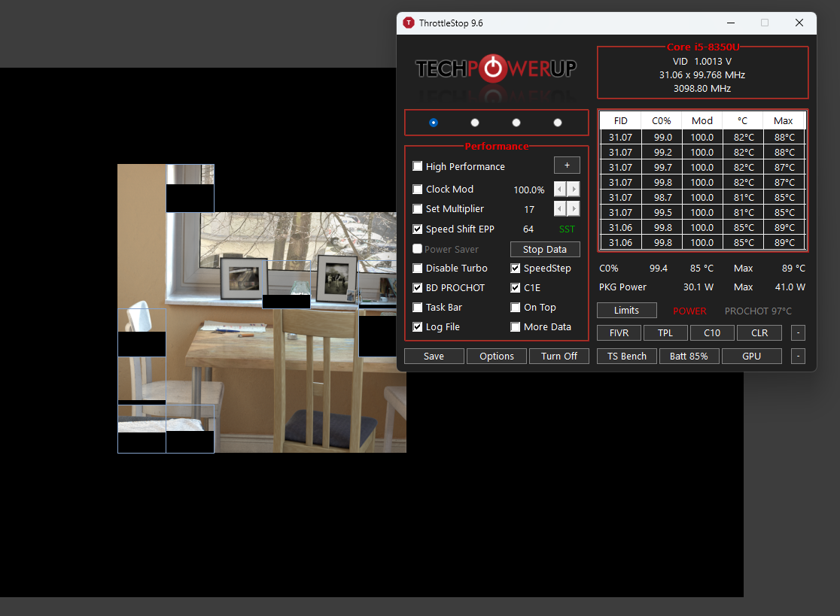The width and height of the screenshot is (840, 616).
Task: Enable the High Performance checkbox
Action: 418,166
